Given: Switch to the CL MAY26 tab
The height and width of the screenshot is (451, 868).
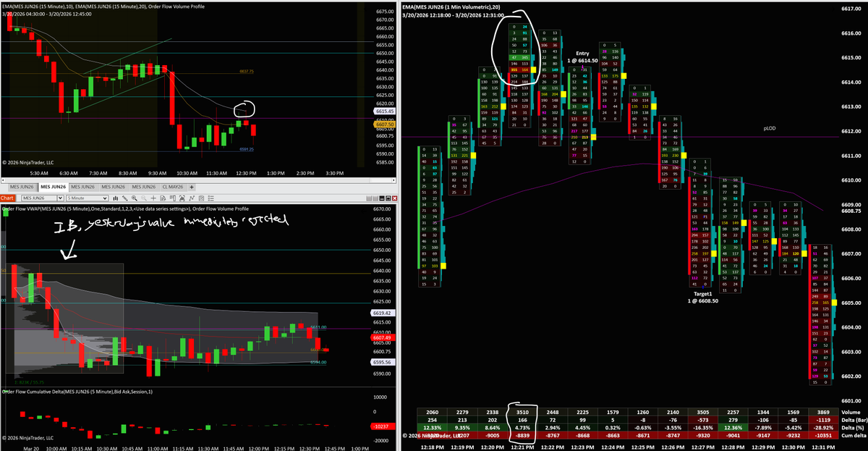Looking at the screenshot, I should click(173, 187).
